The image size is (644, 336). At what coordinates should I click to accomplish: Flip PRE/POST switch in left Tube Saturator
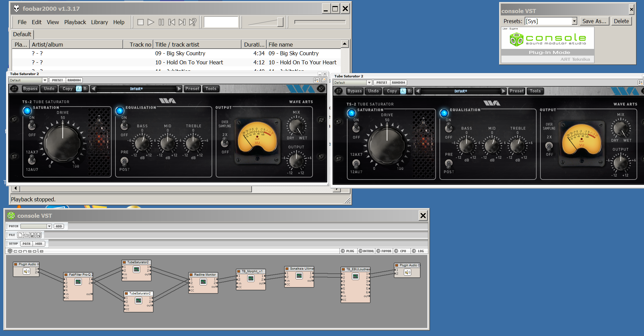click(124, 161)
